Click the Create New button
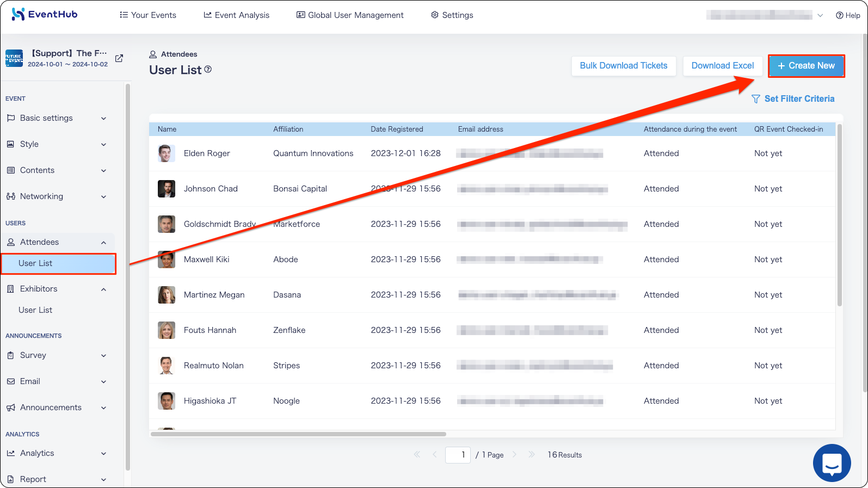Viewport: 868px width, 488px height. [806, 66]
